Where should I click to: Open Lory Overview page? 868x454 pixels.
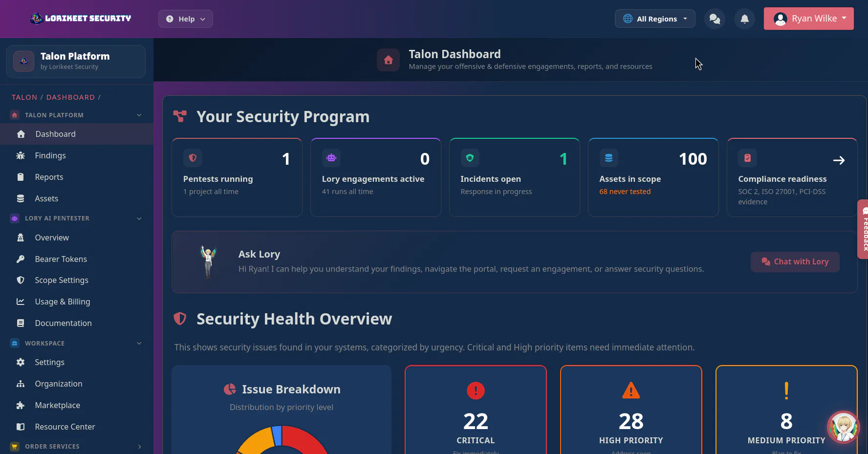77,238
